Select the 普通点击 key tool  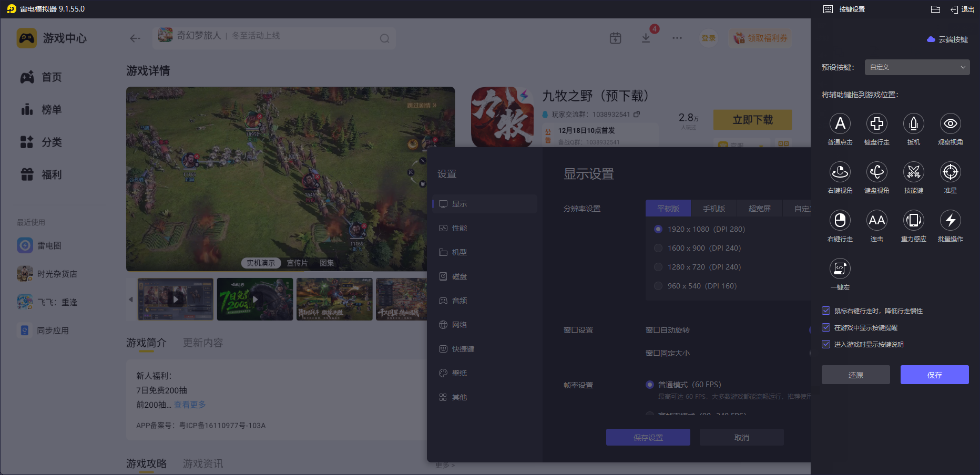coord(840,129)
